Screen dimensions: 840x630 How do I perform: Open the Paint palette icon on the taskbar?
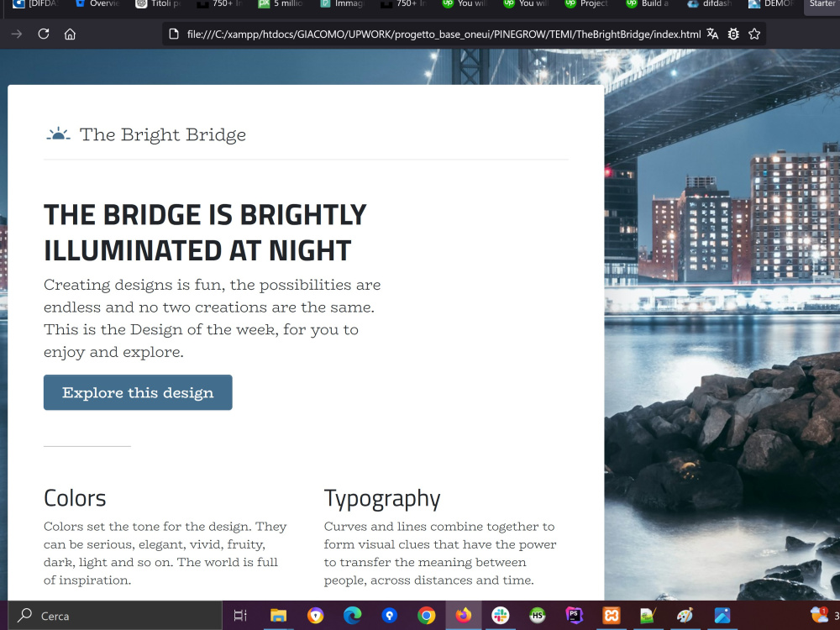click(x=685, y=616)
